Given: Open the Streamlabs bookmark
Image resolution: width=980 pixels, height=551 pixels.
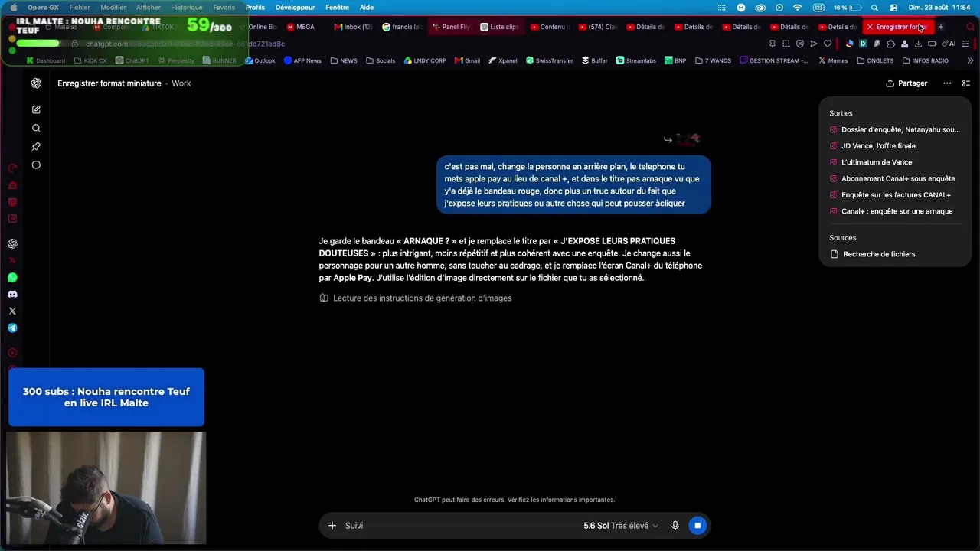Looking at the screenshot, I should [636, 61].
